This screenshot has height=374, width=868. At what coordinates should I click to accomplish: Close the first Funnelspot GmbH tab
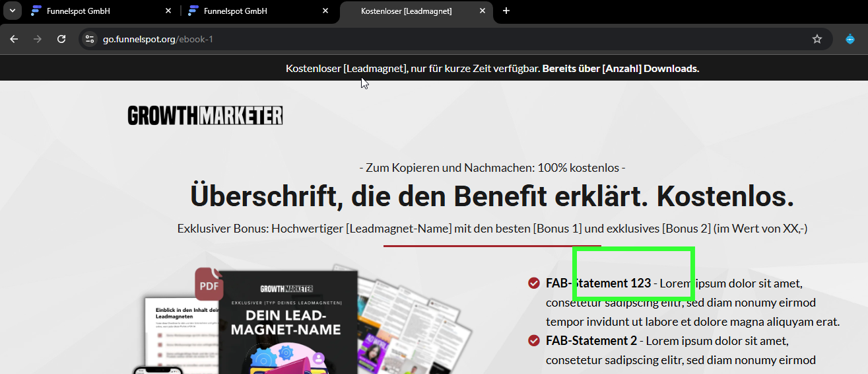(x=168, y=11)
